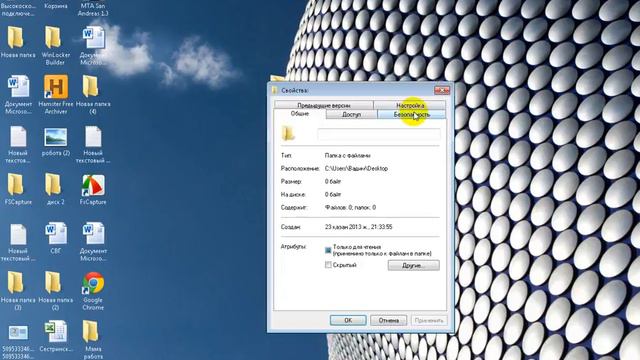The width and height of the screenshot is (640, 360).
Task: Select the WinLocker Builder folder icon
Action: (53, 38)
